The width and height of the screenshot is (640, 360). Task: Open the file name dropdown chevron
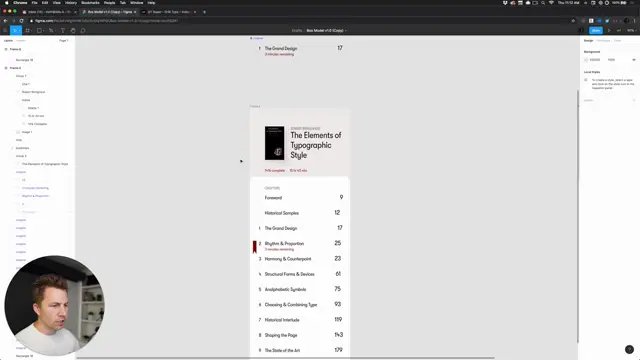346,31
